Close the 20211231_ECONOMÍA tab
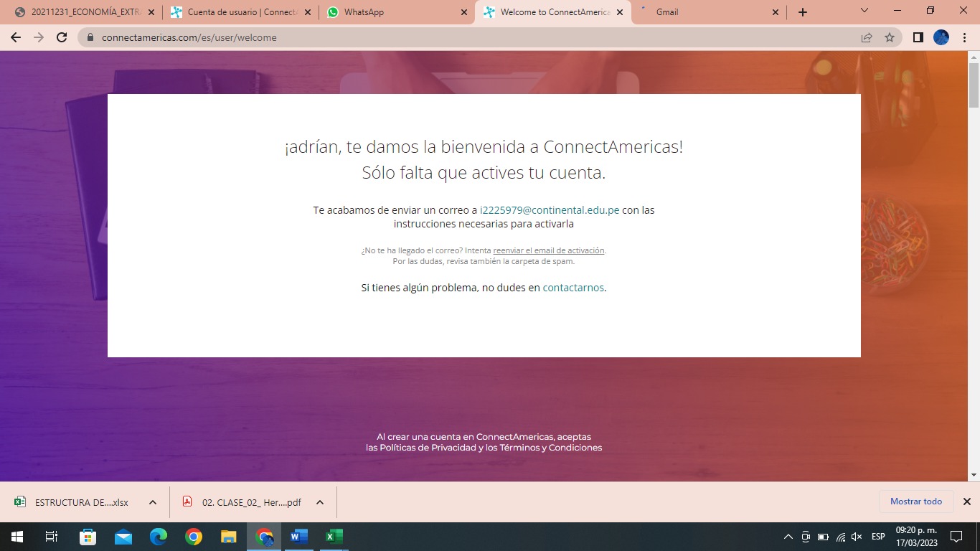The image size is (980, 551). [151, 12]
